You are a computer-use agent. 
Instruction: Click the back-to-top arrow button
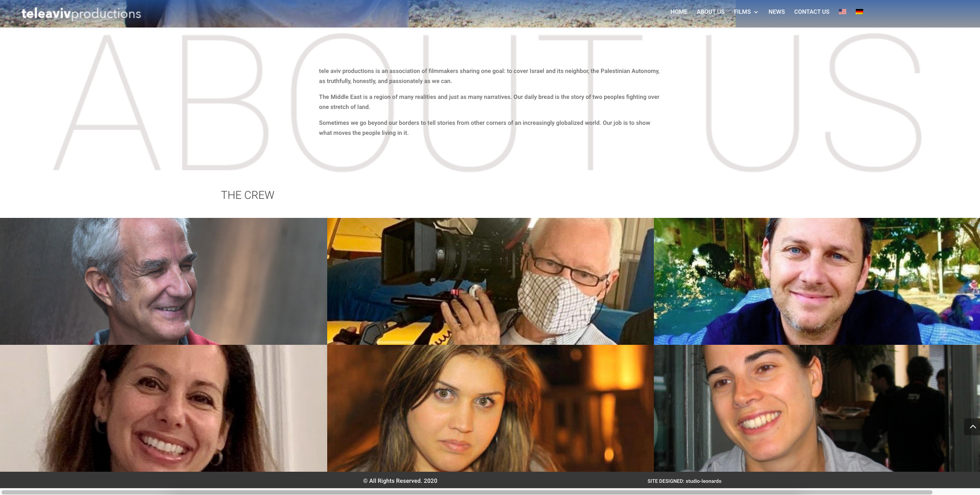point(973,427)
